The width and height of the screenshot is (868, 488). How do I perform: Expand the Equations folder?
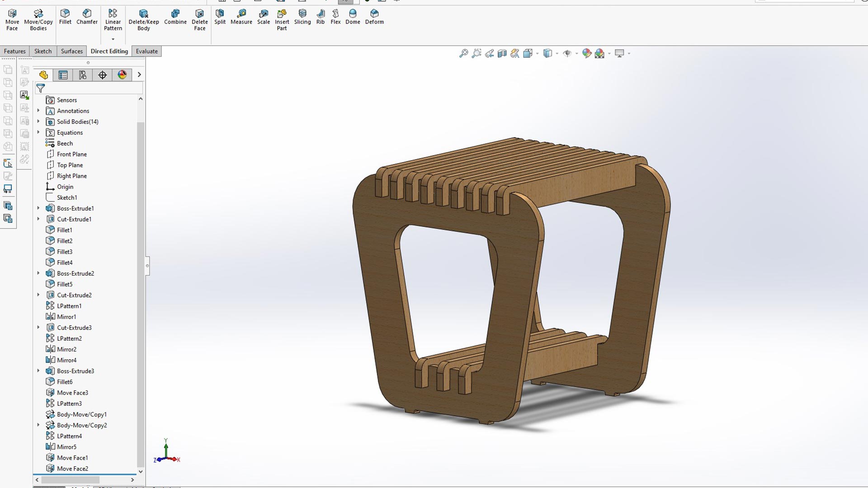38,132
